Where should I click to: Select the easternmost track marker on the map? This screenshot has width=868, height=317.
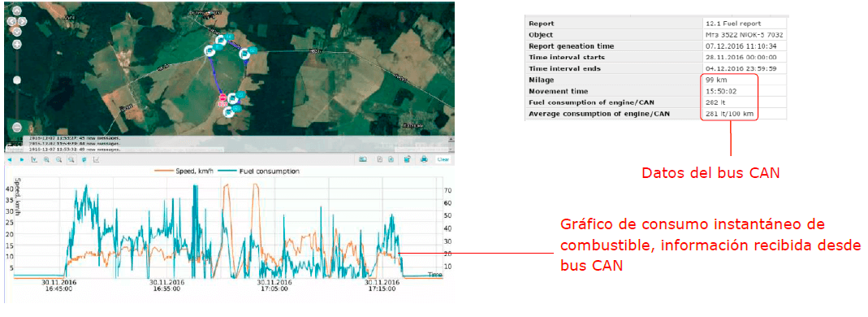click(244, 53)
